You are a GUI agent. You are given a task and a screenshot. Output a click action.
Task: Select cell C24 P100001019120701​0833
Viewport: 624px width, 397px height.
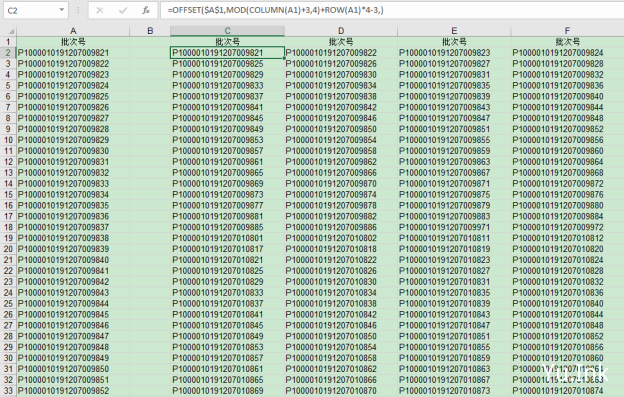click(227, 293)
